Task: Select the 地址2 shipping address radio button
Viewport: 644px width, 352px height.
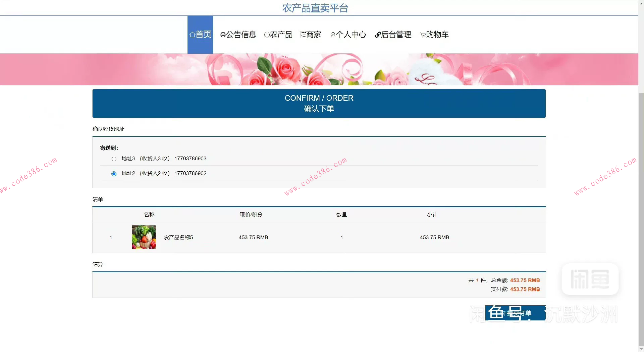Action: coord(114,173)
